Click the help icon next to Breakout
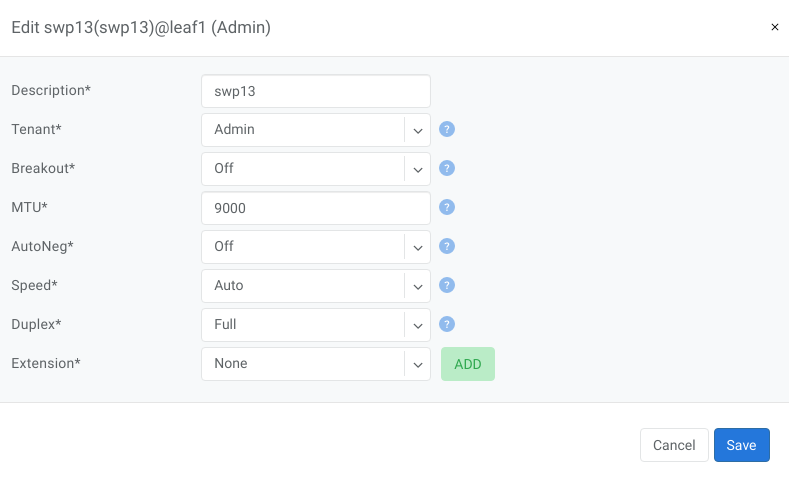The image size is (789, 484). pos(448,168)
